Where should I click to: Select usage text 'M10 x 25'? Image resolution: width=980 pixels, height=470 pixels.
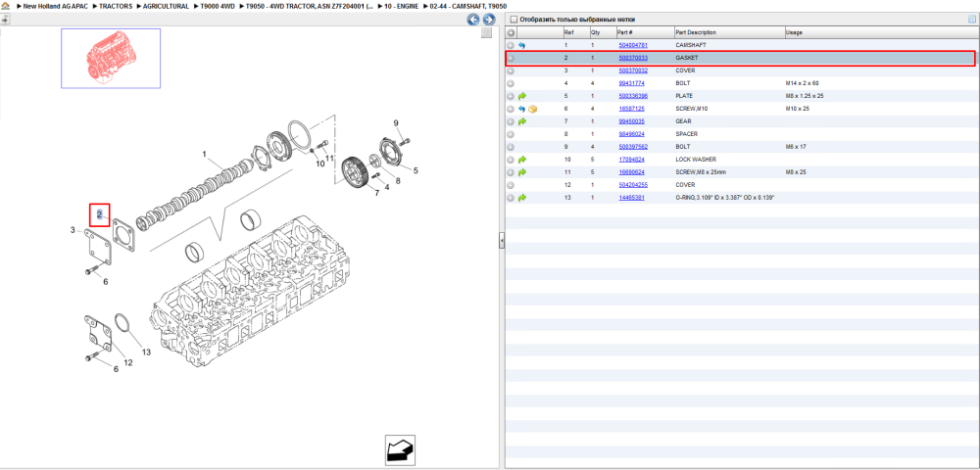(798, 109)
